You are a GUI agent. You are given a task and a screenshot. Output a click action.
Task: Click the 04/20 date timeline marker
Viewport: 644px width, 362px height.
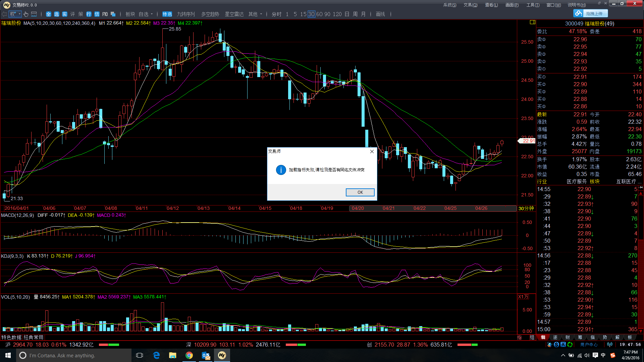(358, 208)
